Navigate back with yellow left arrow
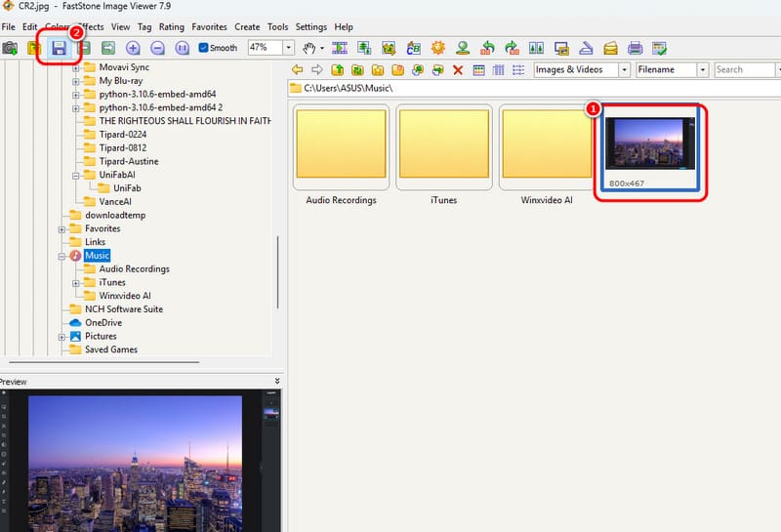Screen dimensions: 781x532 tap(298, 69)
